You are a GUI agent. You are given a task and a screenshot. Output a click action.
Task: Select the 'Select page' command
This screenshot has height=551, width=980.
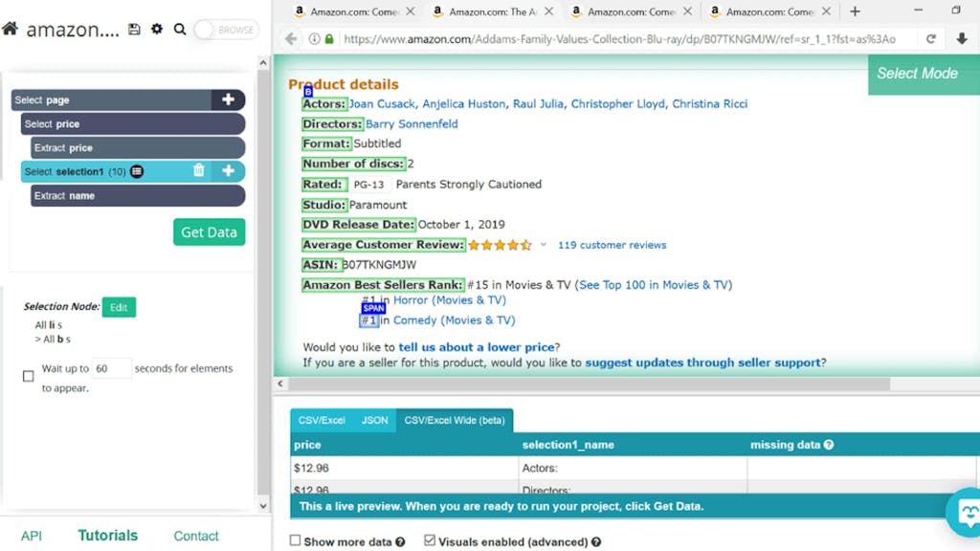111,99
